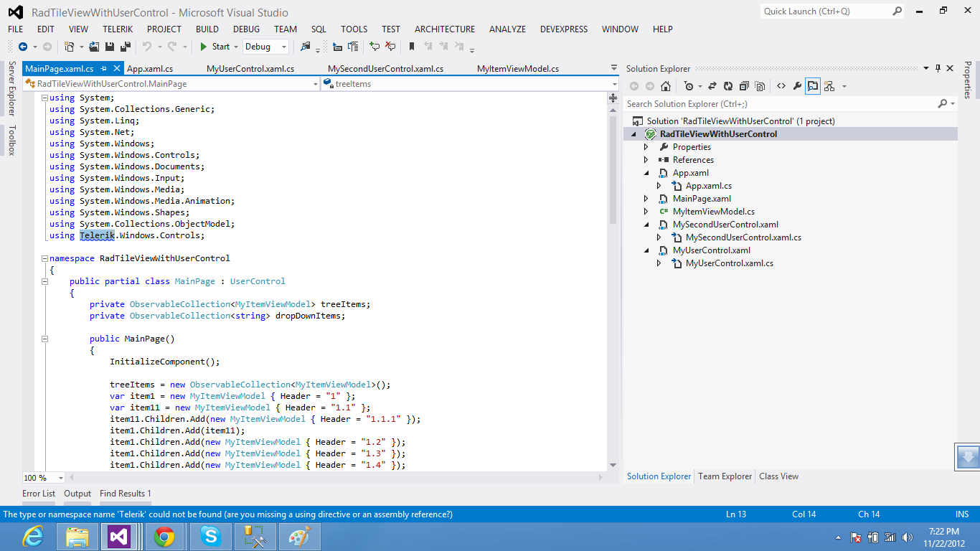Image resolution: width=980 pixels, height=551 pixels.
Task: Click the Open File toolbar icon
Action: point(94,47)
